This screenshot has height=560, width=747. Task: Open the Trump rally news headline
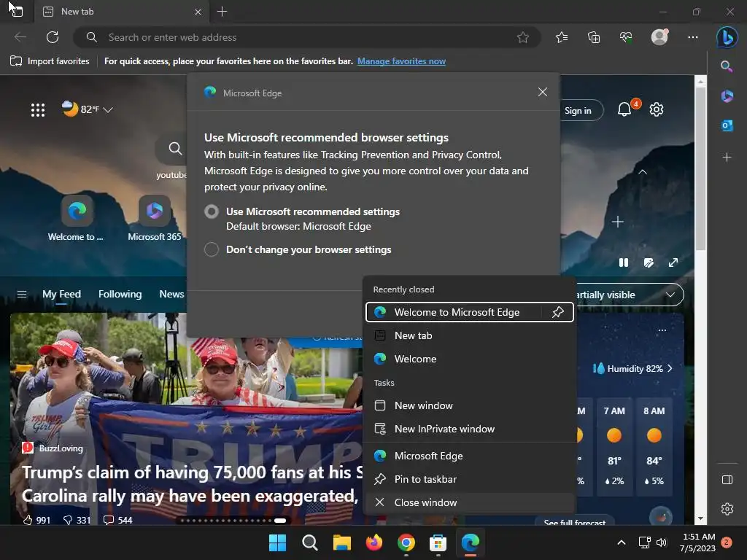click(x=192, y=484)
